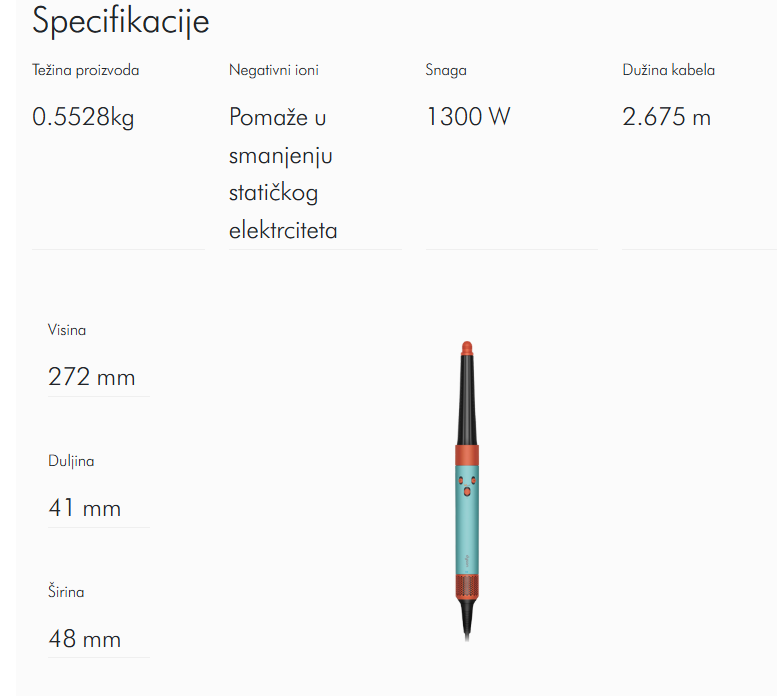The height and width of the screenshot is (696, 777).
Task: Select the Negativni ioni label
Action: point(274,70)
